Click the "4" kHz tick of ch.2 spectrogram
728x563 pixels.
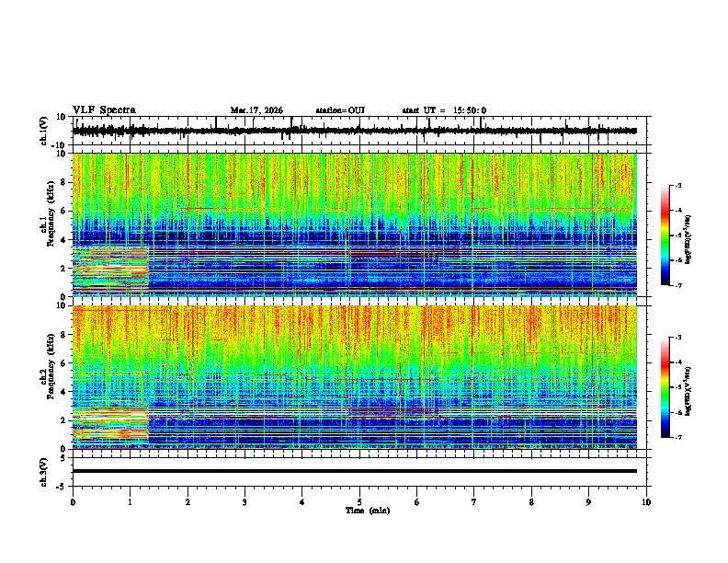pos(63,392)
